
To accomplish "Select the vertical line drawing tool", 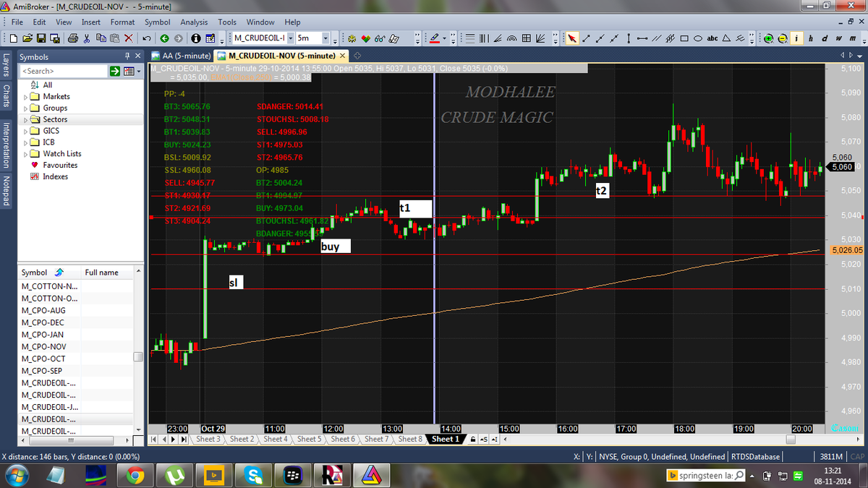I will [629, 38].
